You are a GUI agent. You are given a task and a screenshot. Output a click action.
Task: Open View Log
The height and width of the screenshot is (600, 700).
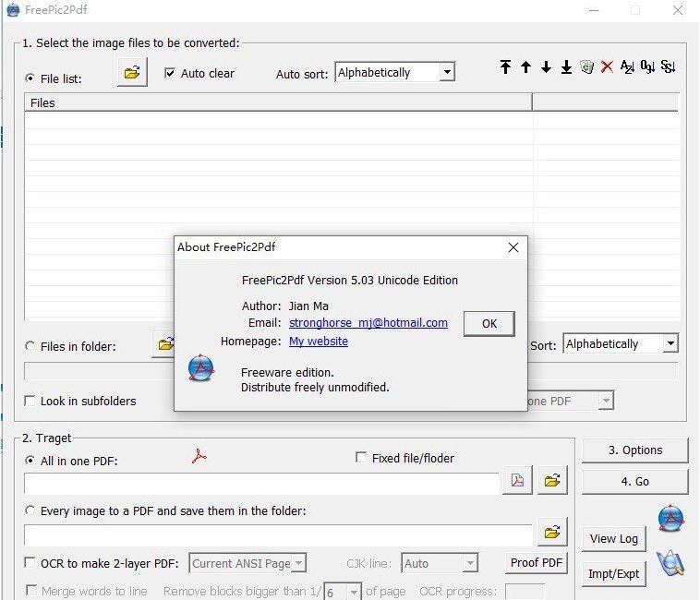point(614,539)
